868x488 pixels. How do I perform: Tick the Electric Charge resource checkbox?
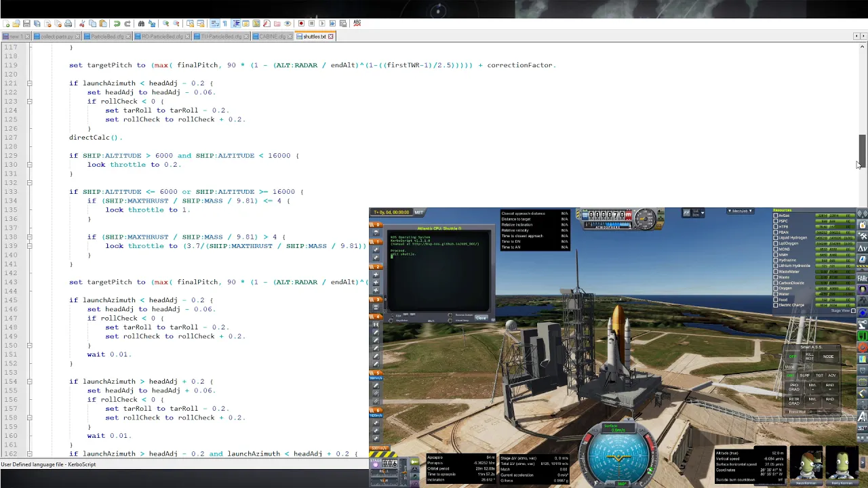coord(776,305)
